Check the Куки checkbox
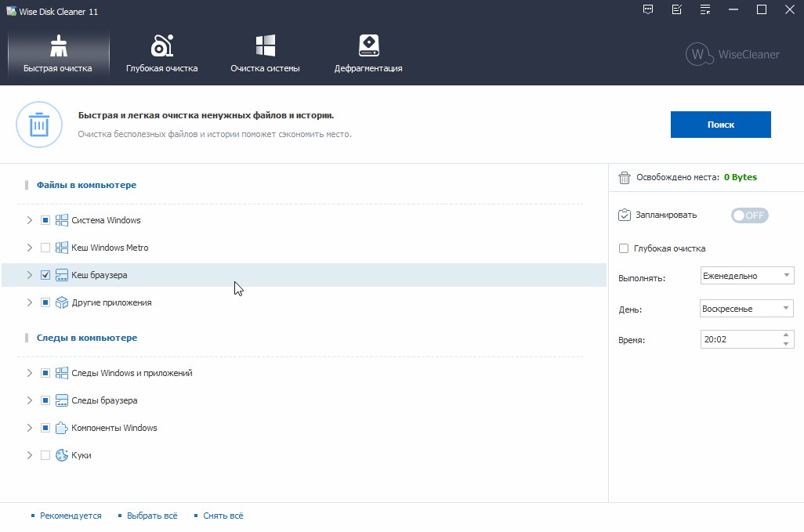The height and width of the screenshot is (532, 804). [45, 455]
